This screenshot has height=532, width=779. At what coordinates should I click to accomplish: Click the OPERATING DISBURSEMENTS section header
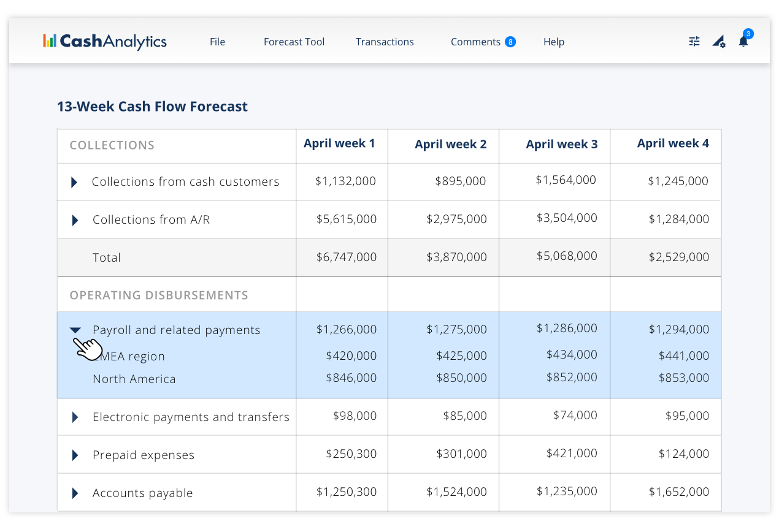tap(159, 295)
